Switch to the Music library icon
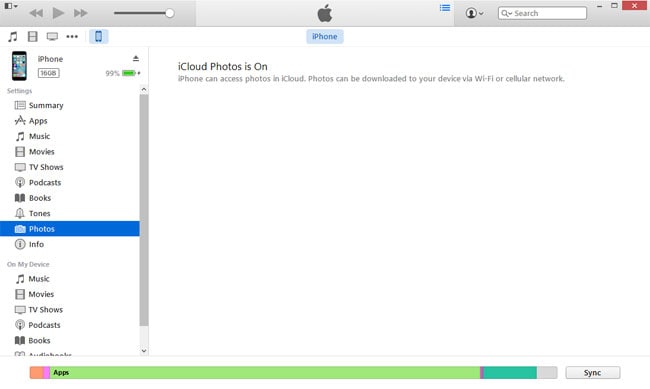 [13, 36]
